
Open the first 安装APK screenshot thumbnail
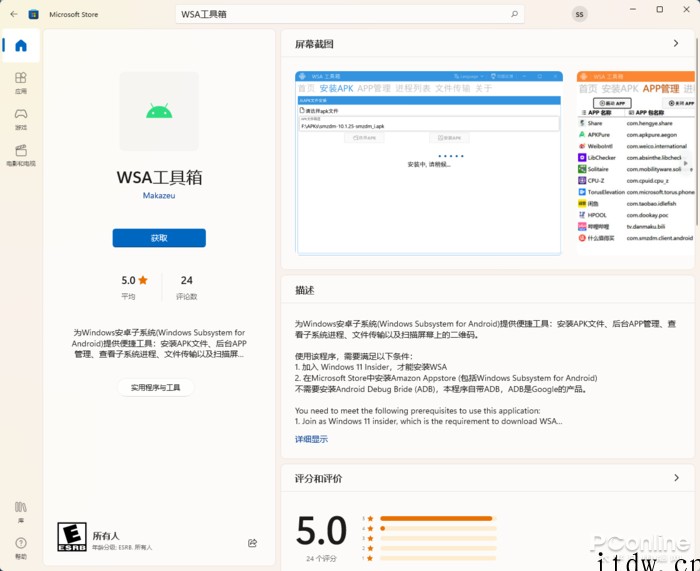429,163
